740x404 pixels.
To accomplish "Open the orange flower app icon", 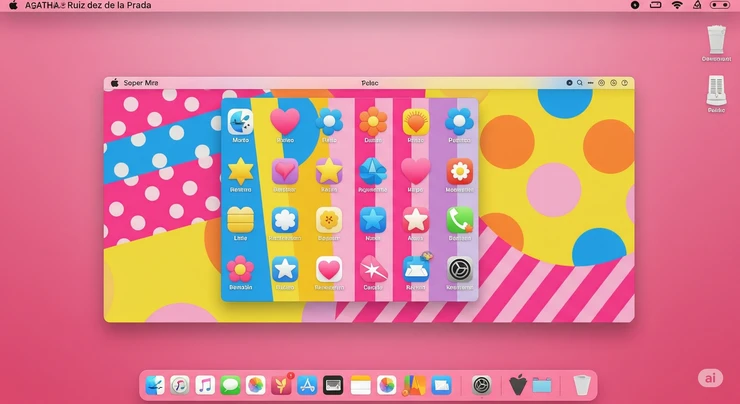I will (373, 122).
